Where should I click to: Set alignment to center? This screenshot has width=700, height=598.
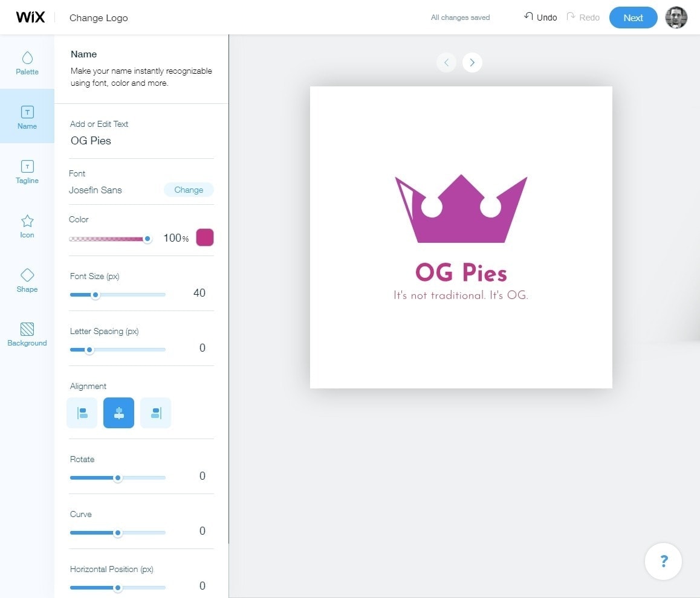click(118, 413)
